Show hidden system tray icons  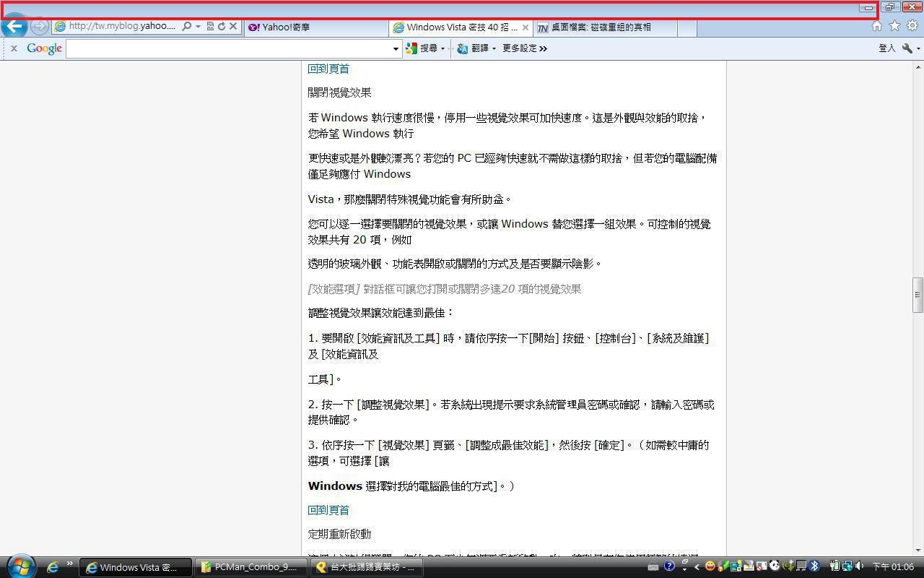697,567
